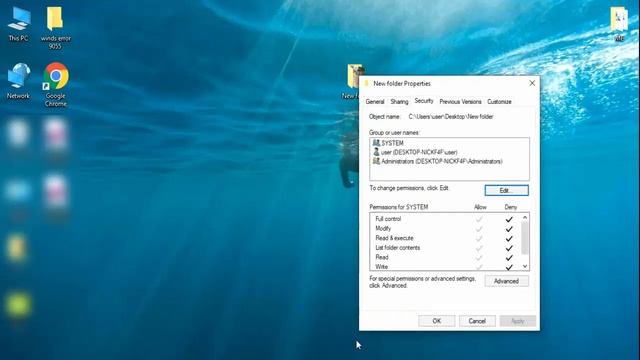Click the Modify permission label

tap(383, 229)
